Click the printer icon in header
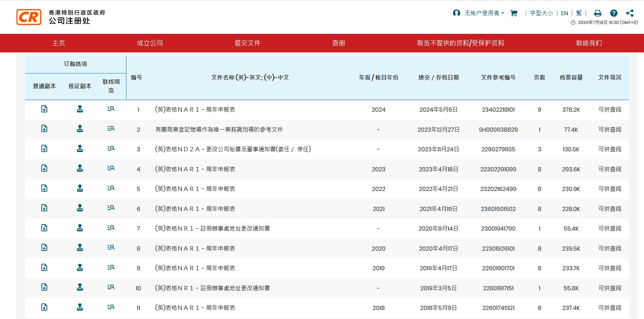 (x=598, y=13)
